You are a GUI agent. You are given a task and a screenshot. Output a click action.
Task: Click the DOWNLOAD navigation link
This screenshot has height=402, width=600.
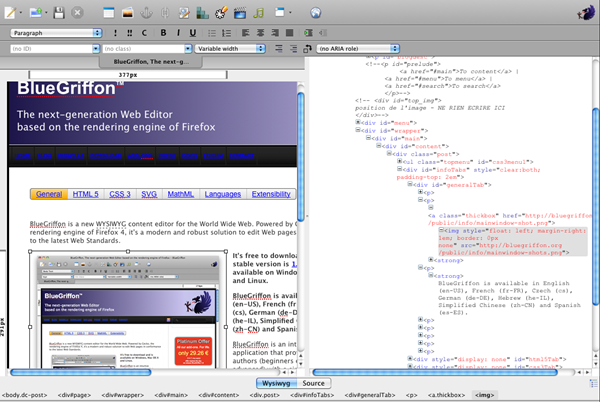106,156
